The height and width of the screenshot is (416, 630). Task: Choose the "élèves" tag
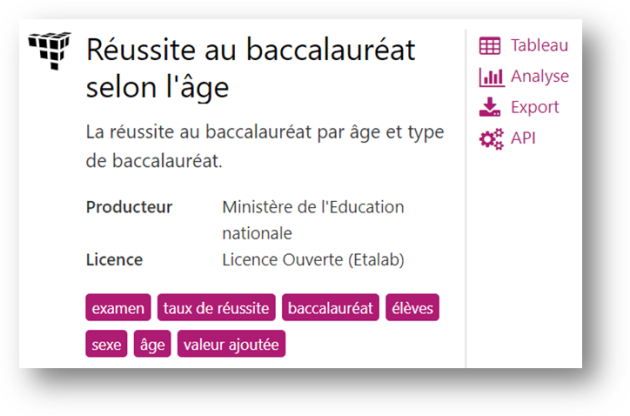(x=411, y=309)
